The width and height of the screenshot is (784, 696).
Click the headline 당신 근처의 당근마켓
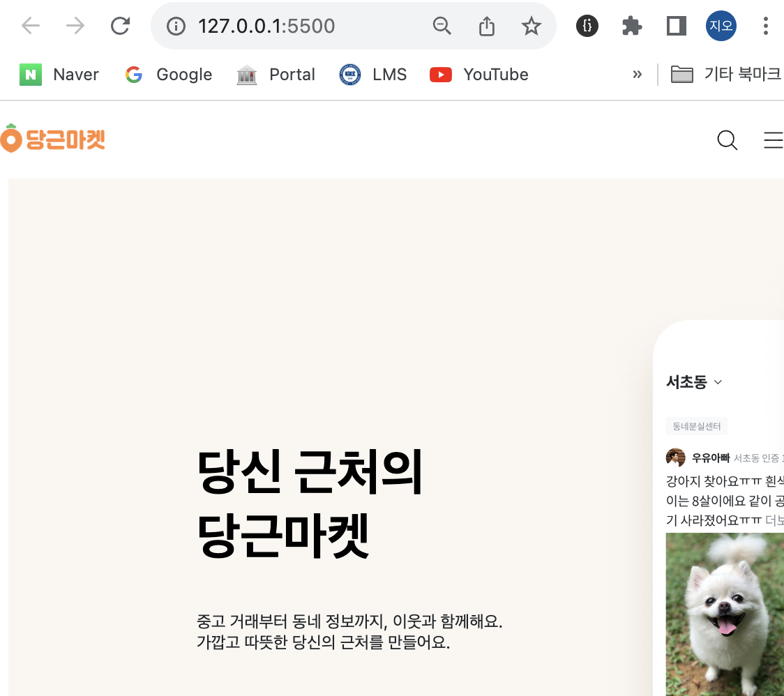pyautogui.click(x=310, y=503)
